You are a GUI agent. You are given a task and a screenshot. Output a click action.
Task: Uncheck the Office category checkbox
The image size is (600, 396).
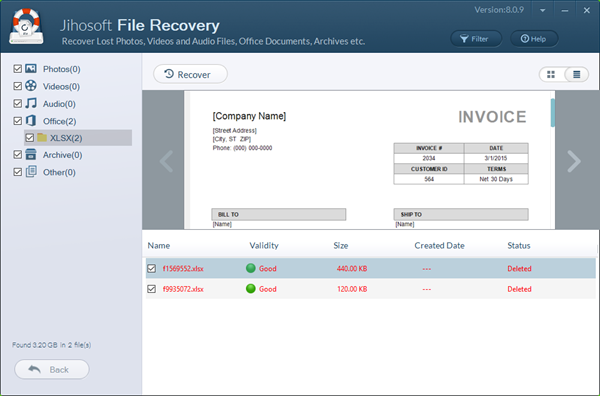point(18,121)
